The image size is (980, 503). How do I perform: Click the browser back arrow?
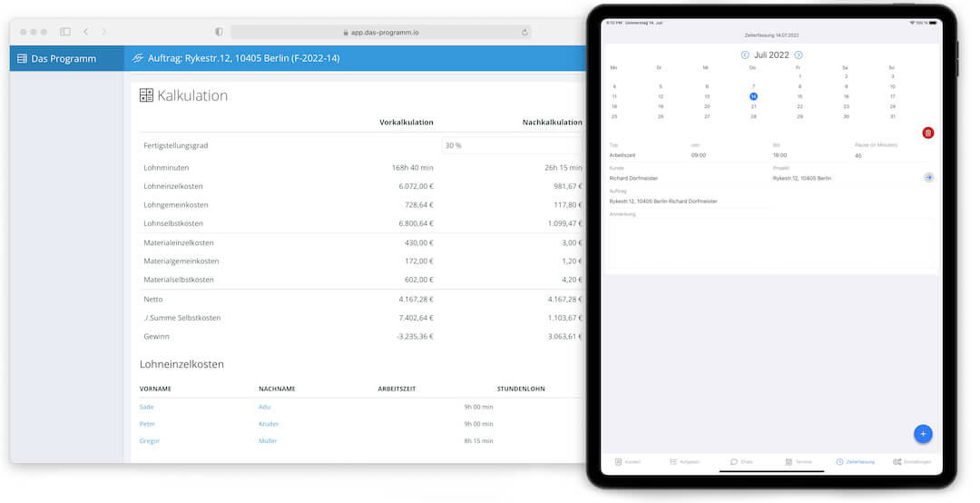[x=86, y=32]
